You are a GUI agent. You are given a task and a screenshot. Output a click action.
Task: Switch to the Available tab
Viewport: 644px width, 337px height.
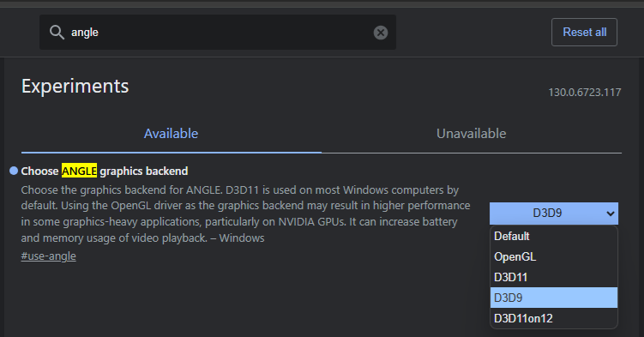pyautogui.click(x=171, y=134)
